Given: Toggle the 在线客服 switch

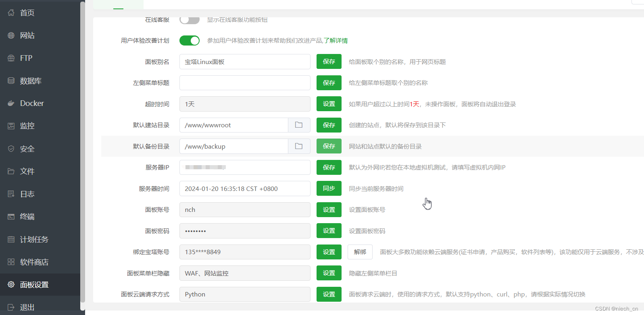Looking at the screenshot, I should click(190, 19).
